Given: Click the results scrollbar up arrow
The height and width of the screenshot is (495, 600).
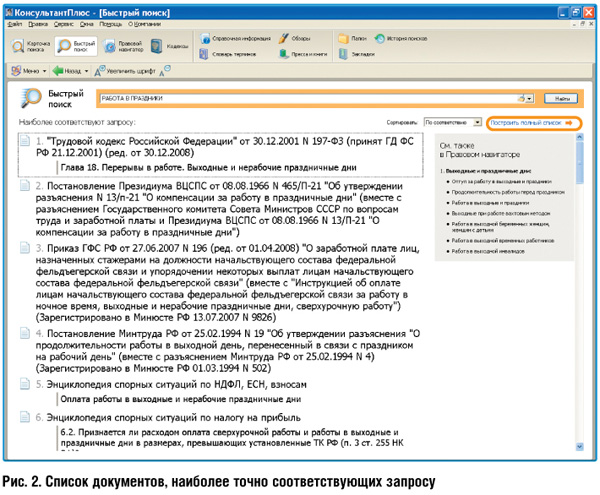Looking at the screenshot, I should point(580,137).
